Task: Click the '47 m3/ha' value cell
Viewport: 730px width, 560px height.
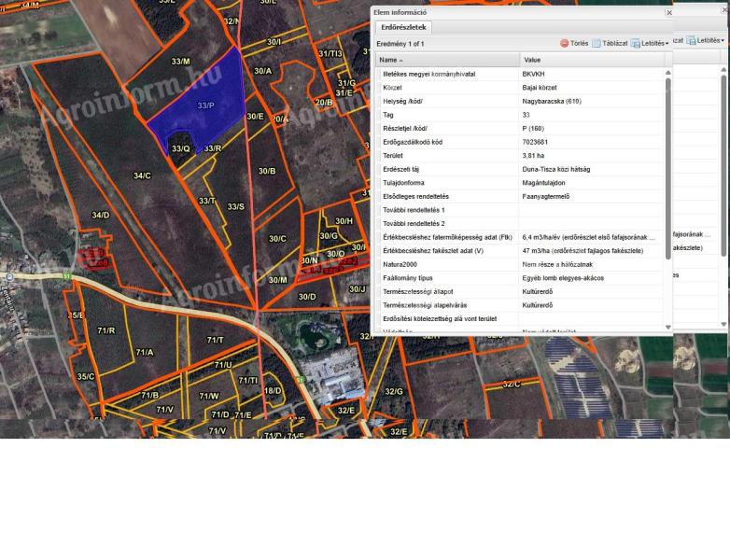Action: (591, 251)
